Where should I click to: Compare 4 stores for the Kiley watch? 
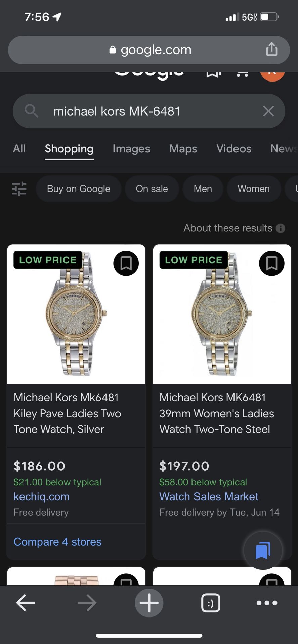(x=57, y=542)
